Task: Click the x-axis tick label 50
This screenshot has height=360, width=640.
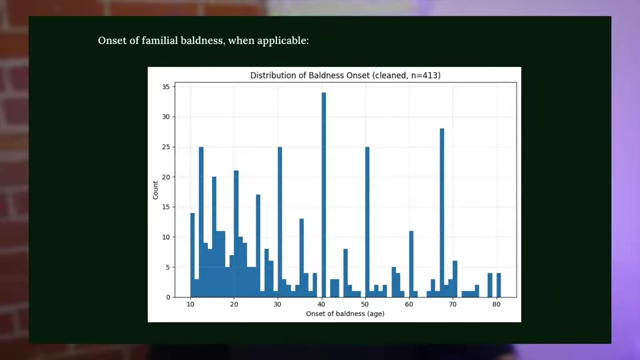Action: tap(365, 304)
